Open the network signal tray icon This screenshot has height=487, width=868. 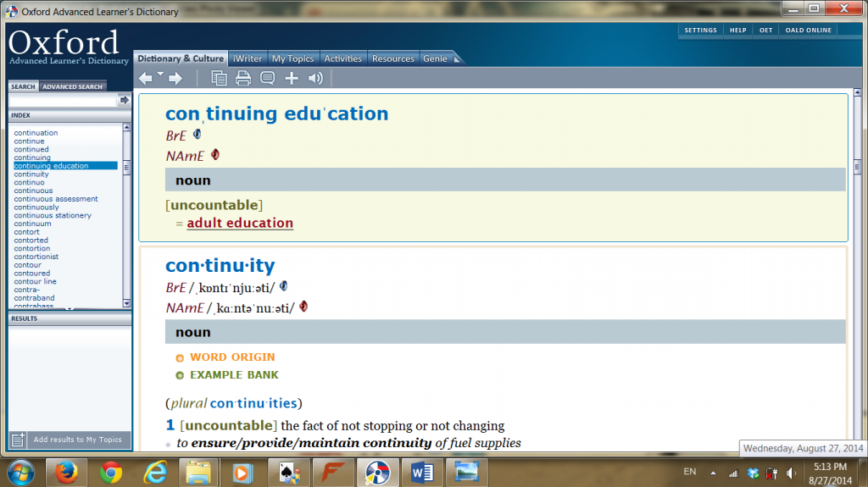click(x=733, y=473)
